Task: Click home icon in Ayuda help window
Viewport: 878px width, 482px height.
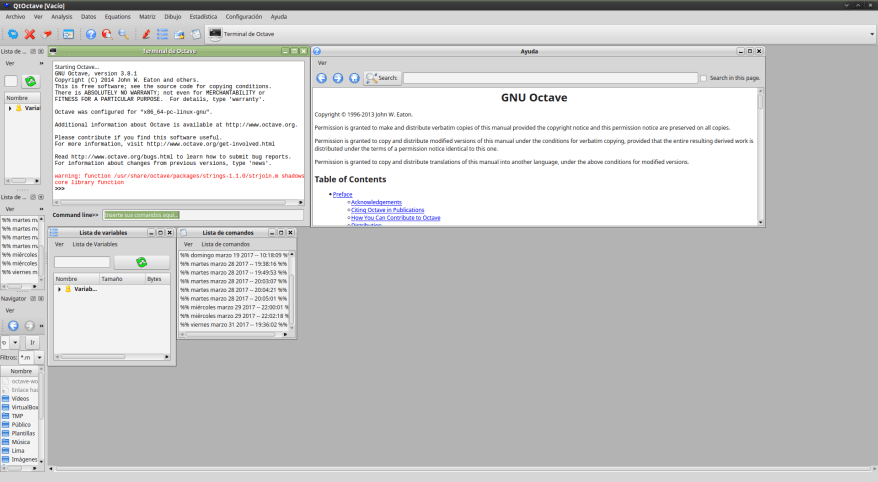Action: pos(354,78)
